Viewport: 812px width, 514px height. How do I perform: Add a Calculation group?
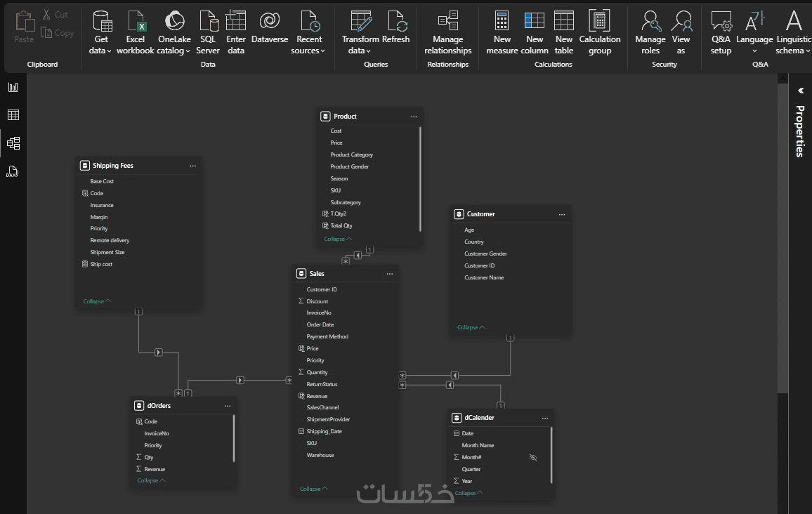coord(600,32)
